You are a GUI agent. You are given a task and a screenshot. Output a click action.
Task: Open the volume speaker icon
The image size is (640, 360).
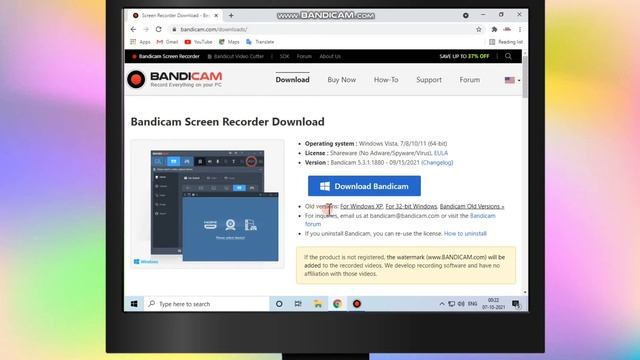(461, 304)
